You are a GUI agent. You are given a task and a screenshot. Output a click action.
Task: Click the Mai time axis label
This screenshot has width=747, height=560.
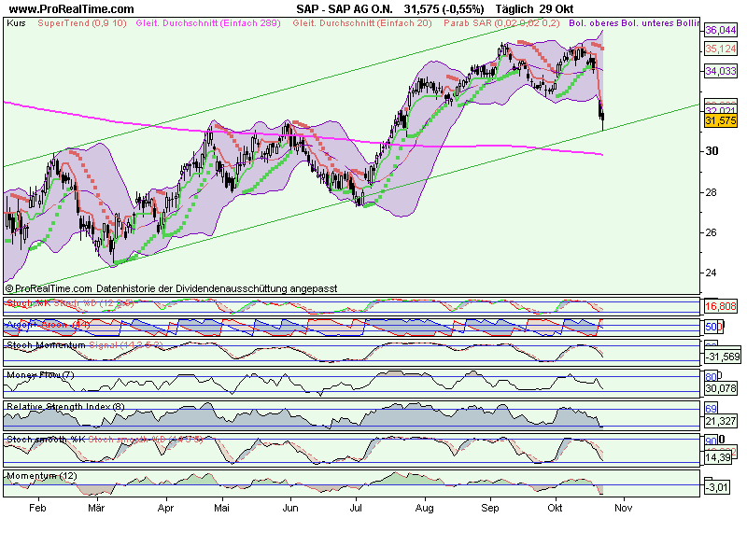(221, 508)
